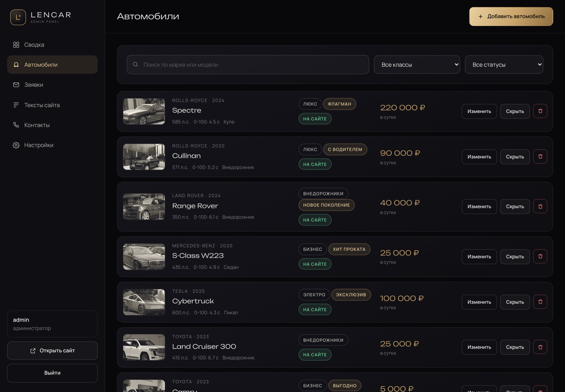This screenshot has width=565, height=392.
Task: Click Добавить автомобиль button
Action: pos(511,17)
